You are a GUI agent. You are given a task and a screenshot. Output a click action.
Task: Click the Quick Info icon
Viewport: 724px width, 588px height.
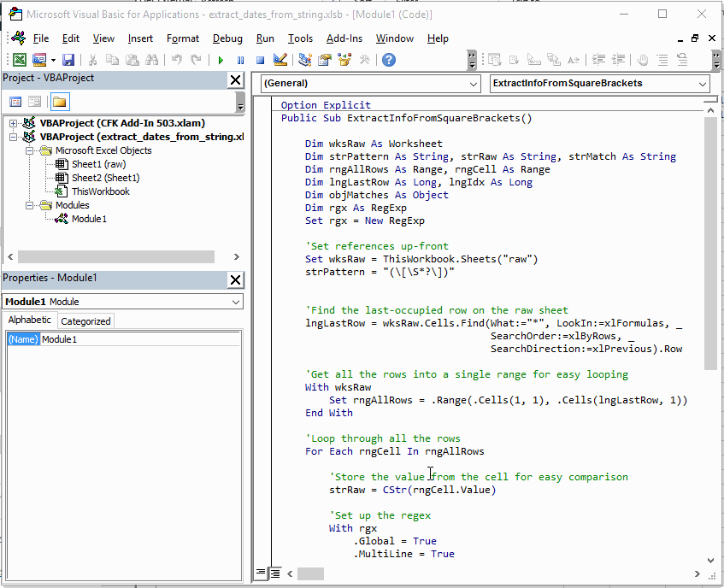pyautogui.click(x=533, y=60)
